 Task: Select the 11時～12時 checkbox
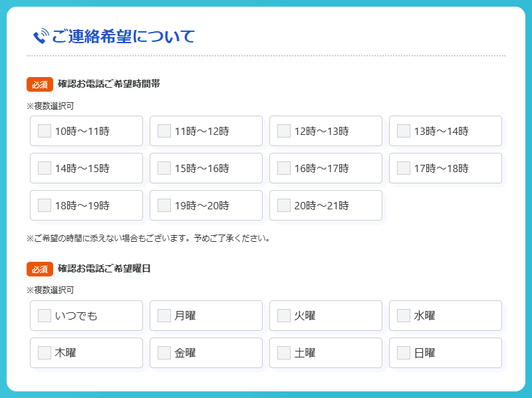point(164,131)
